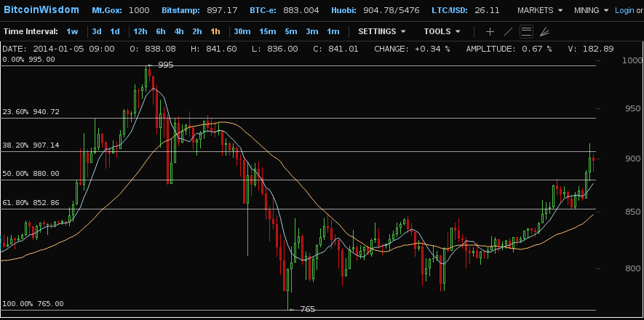Open the MARKETS dropdown menu
644x320 pixels.
pos(540,10)
